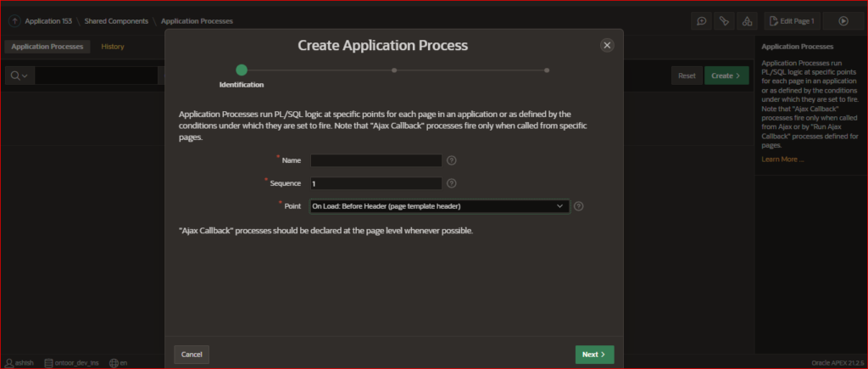The height and width of the screenshot is (369, 868).
Task: Click into the Name text field
Action: click(x=376, y=159)
